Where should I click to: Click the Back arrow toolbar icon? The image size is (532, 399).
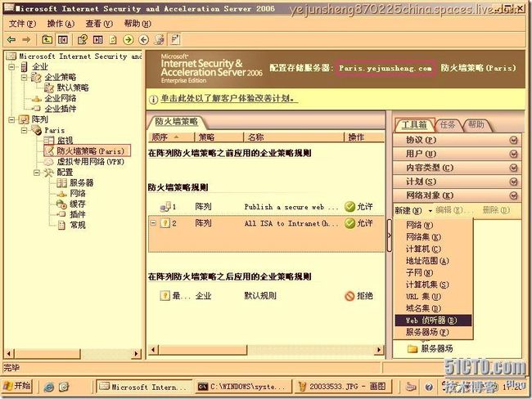[x=11, y=40]
